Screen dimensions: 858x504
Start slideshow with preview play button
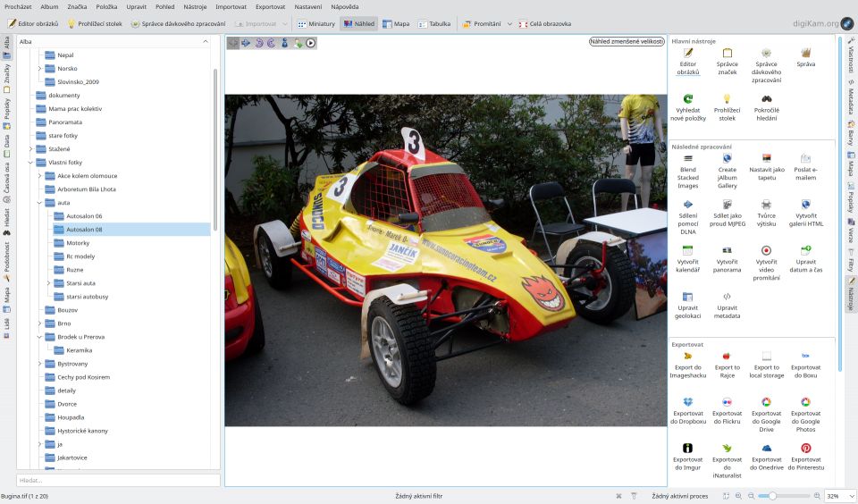[x=310, y=43]
